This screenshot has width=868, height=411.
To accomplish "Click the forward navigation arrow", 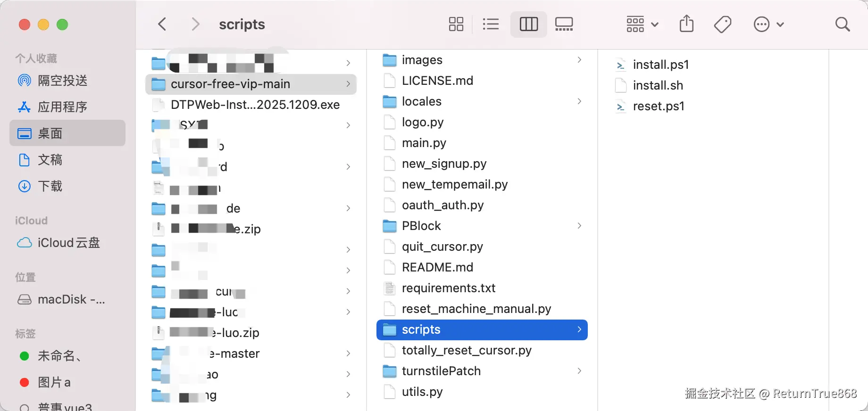I will [195, 24].
